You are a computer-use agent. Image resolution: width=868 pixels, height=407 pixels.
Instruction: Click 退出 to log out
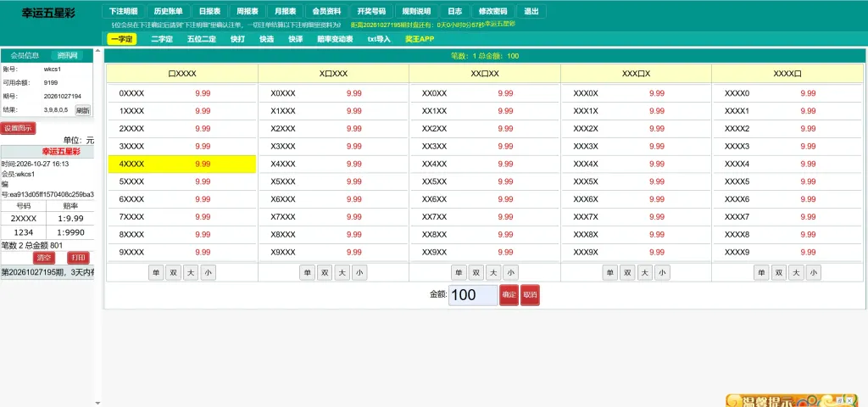531,12
